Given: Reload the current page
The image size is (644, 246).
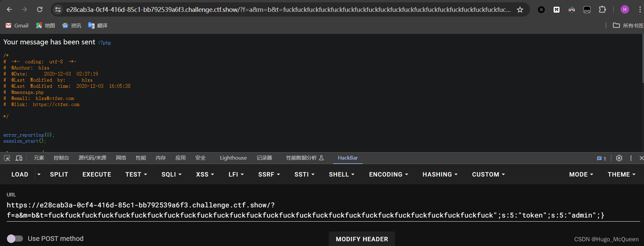Looking at the screenshot, I should [x=40, y=9].
